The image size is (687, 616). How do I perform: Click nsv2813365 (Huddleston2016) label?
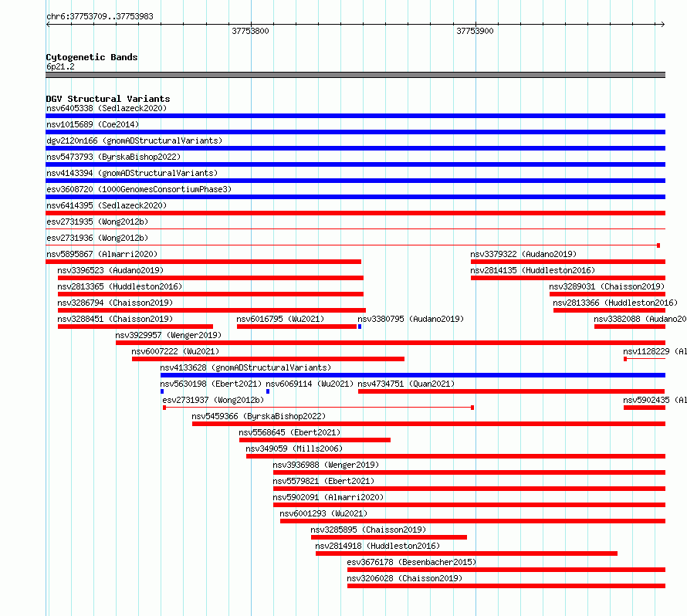pyautogui.click(x=120, y=286)
